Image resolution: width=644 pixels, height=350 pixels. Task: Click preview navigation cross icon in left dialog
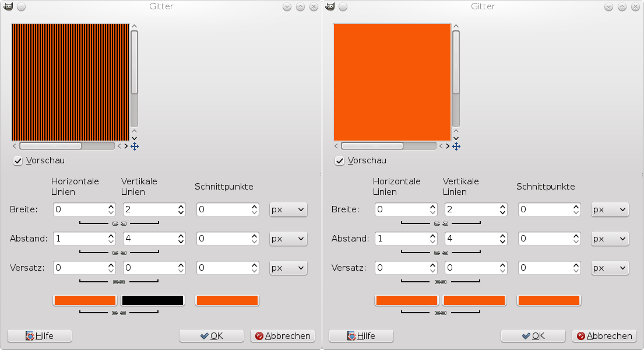[134, 146]
